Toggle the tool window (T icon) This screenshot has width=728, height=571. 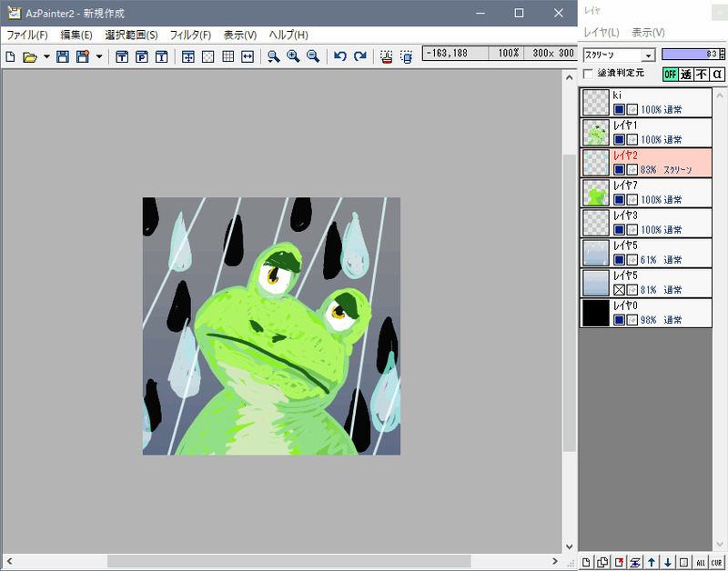tap(122, 56)
